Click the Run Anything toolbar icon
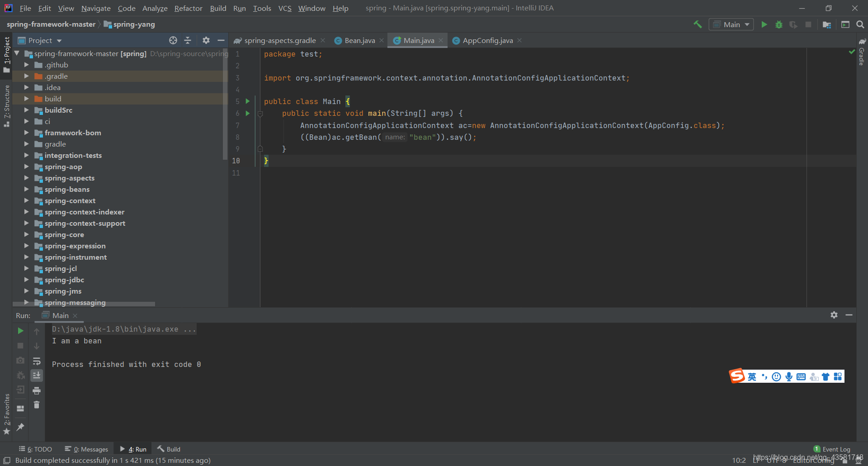 [x=845, y=24]
